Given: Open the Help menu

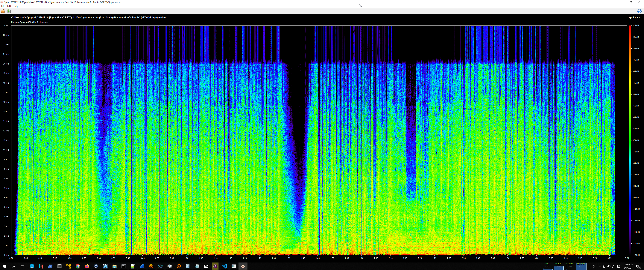Looking at the screenshot, I should click(x=16, y=6).
